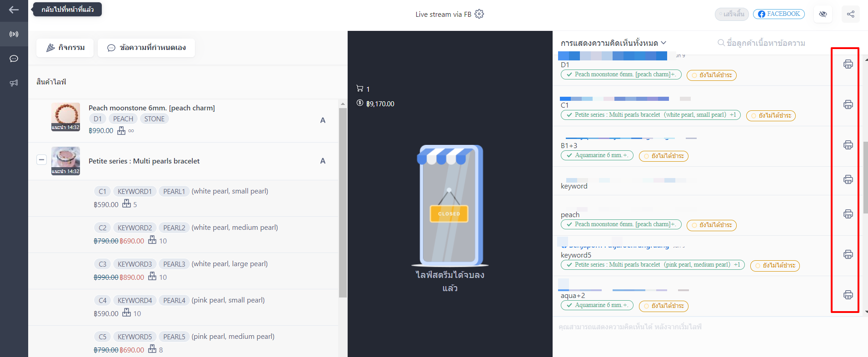Click the stock icon on the C2 variant
Image resolution: width=868 pixels, height=357 pixels.
152,240
